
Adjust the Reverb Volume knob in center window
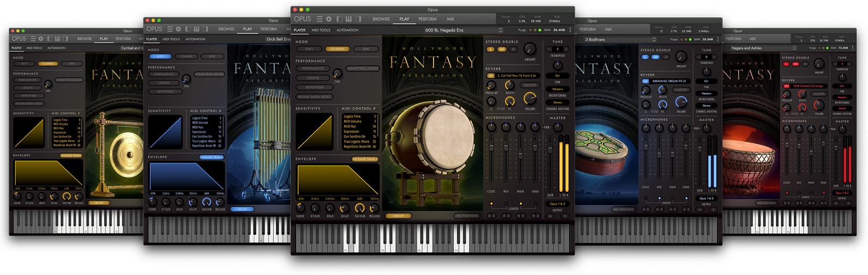click(x=530, y=98)
